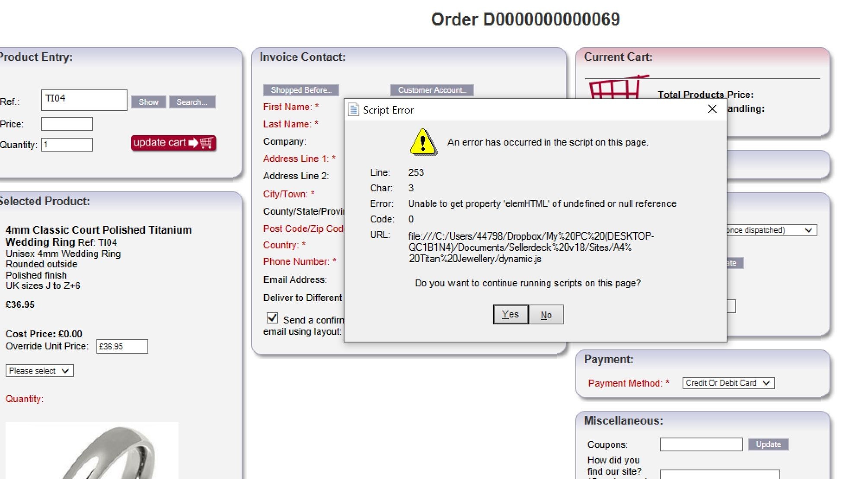
Task: Click No to stop running scripts
Action: tap(546, 315)
